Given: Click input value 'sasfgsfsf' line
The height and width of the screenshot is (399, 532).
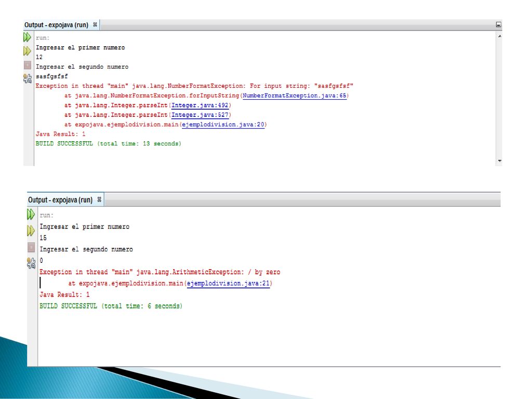Looking at the screenshot, I should point(51,76).
